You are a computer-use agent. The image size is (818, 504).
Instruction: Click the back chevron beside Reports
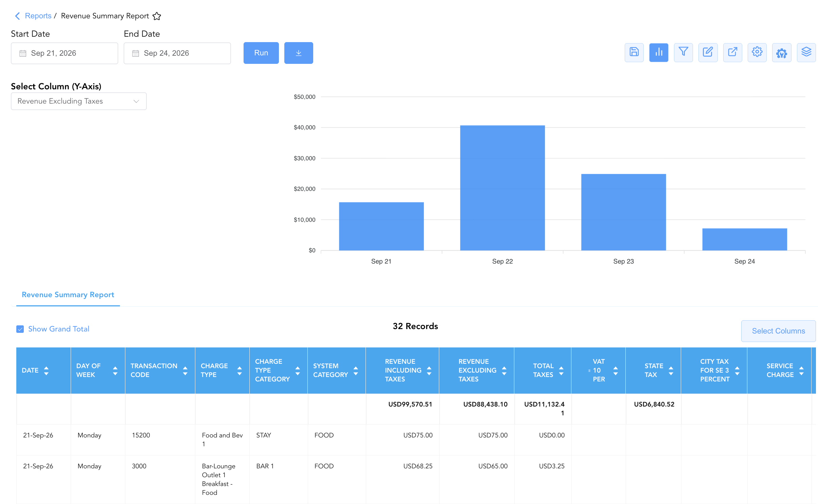(17, 16)
